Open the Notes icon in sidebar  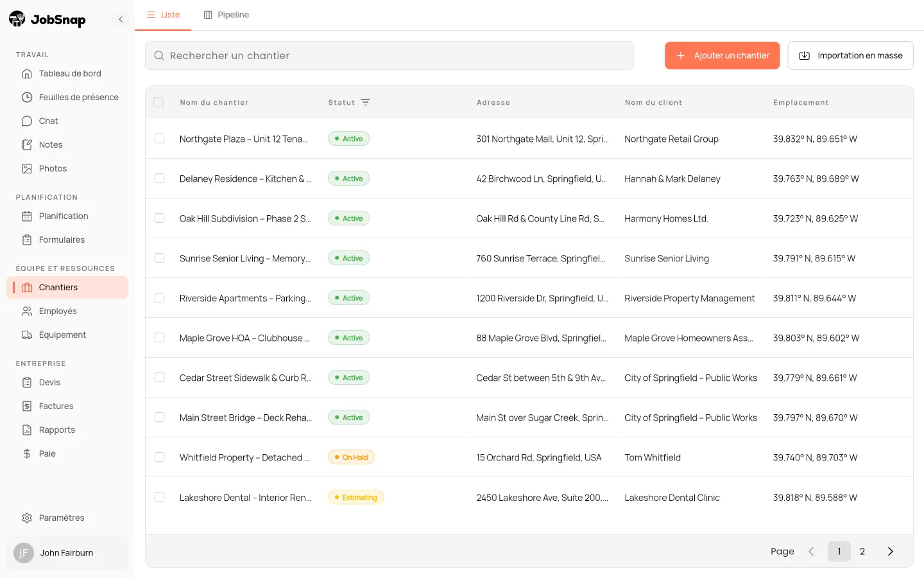tap(27, 145)
